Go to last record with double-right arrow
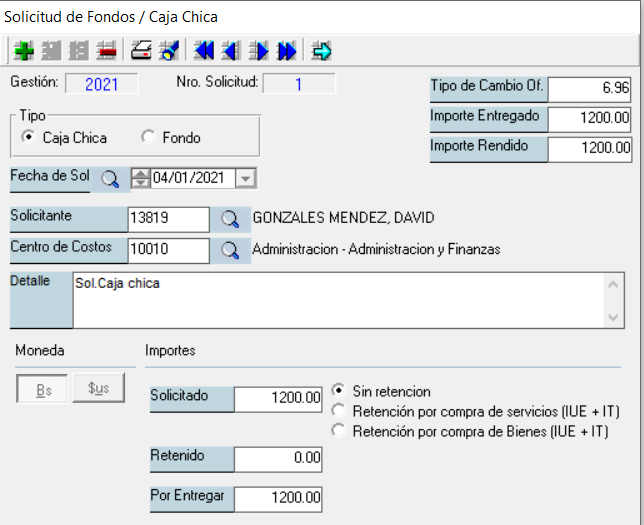The height and width of the screenshot is (525, 644). (x=286, y=51)
